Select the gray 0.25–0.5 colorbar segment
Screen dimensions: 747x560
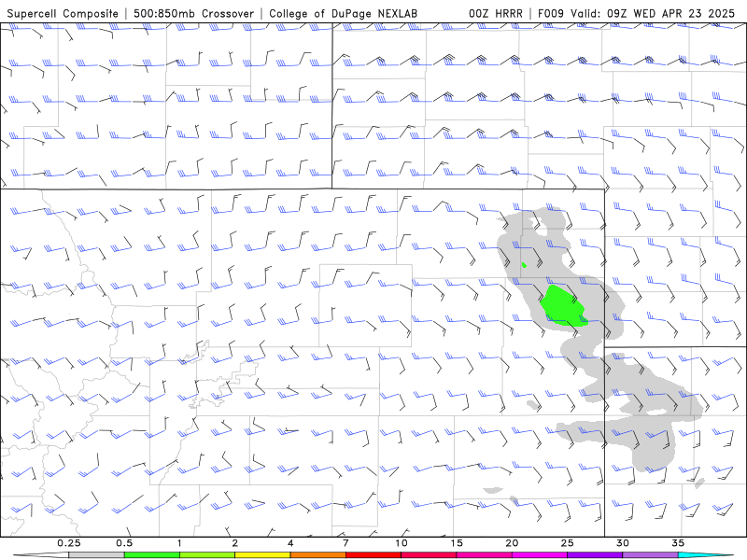(x=96, y=555)
